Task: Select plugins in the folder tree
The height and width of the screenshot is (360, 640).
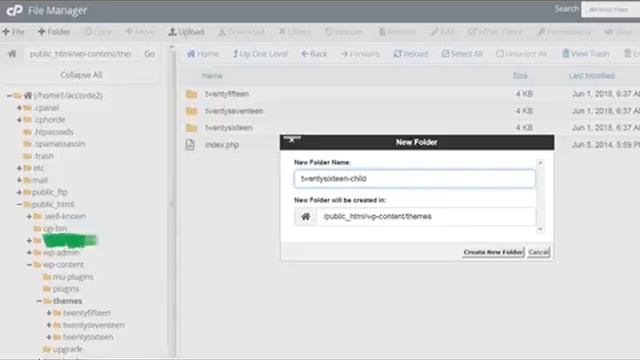Action: coord(66,289)
